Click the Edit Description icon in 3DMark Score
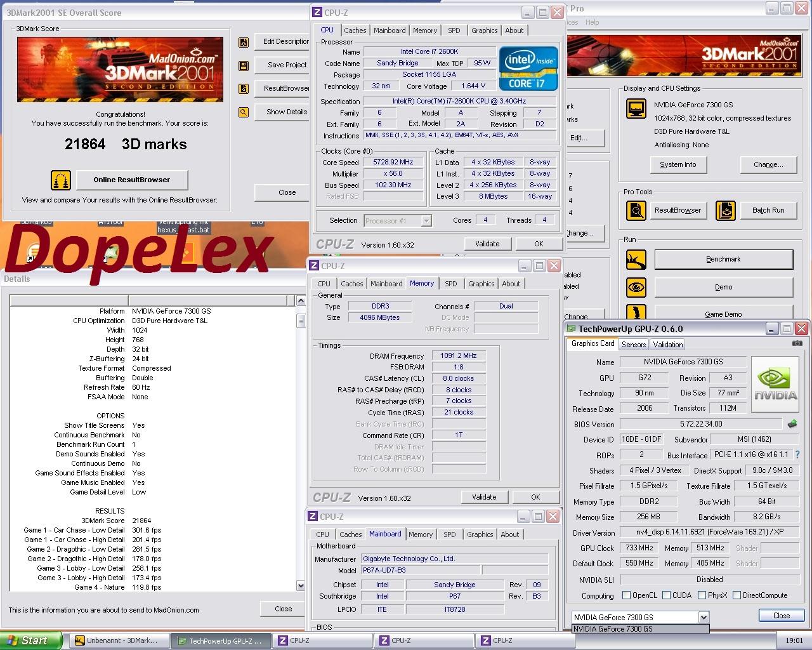This screenshot has width=812, height=650. (x=244, y=43)
